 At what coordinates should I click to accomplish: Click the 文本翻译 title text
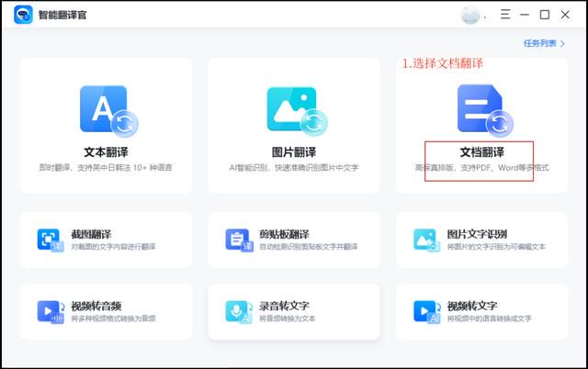(x=106, y=152)
